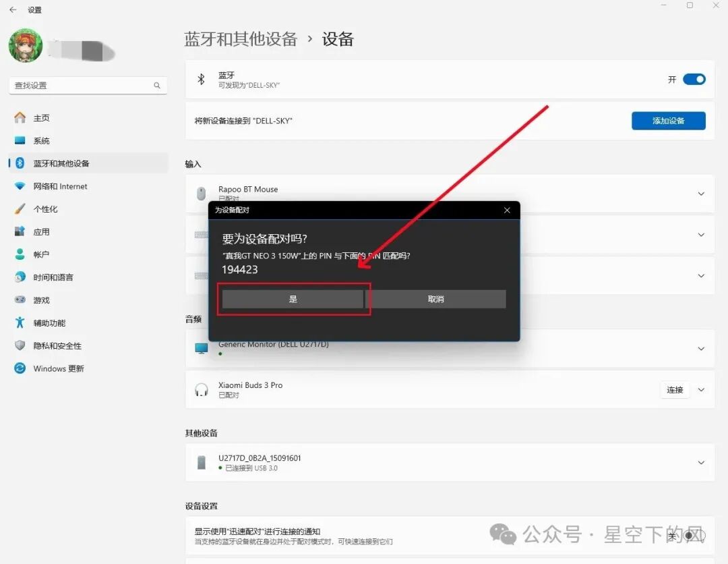The image size is (728, 564).
Task: Open Windows 更新 settings
Action: [88, 368]
